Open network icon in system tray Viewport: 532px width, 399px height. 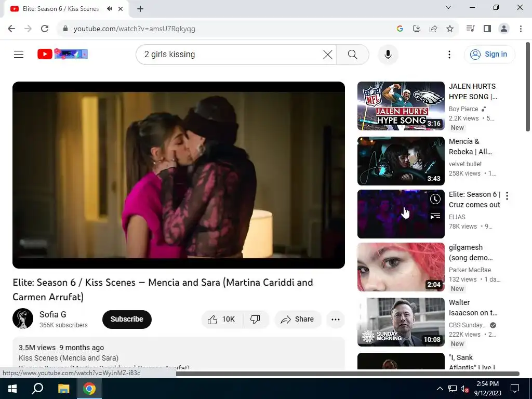pos(453,389)
